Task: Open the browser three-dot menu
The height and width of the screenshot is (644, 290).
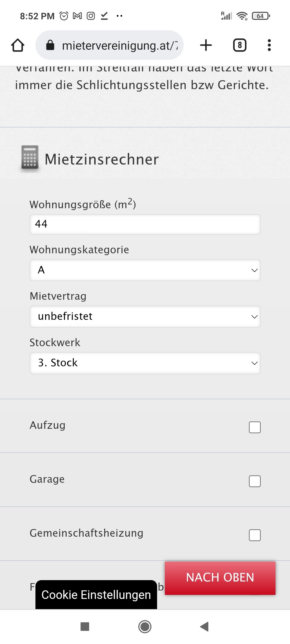Action: point(269,45)
